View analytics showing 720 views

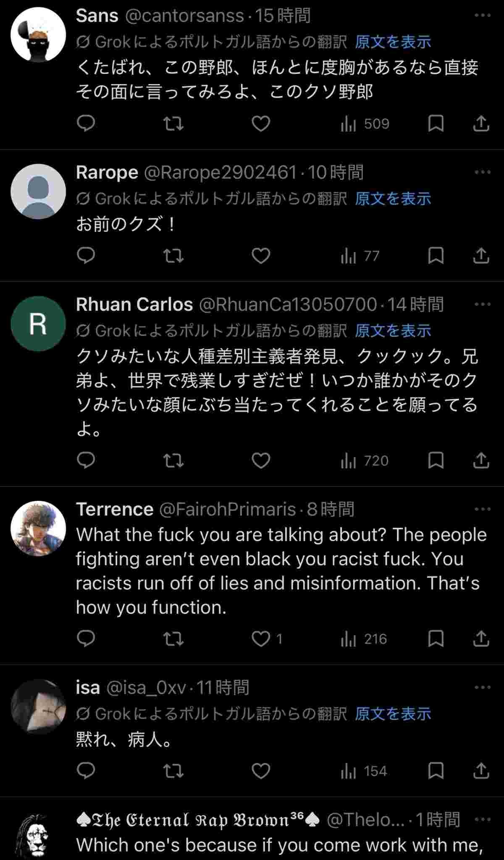[365, 460]
